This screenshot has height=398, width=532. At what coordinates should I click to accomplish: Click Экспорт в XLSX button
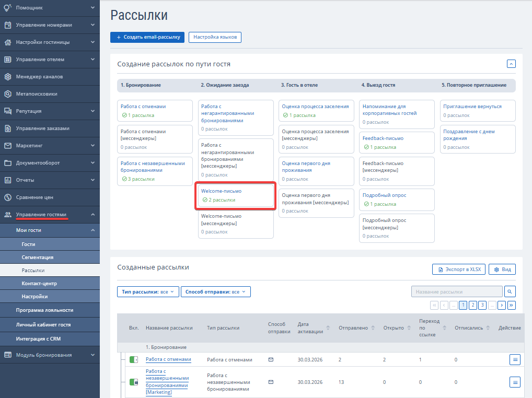(459, 270)
